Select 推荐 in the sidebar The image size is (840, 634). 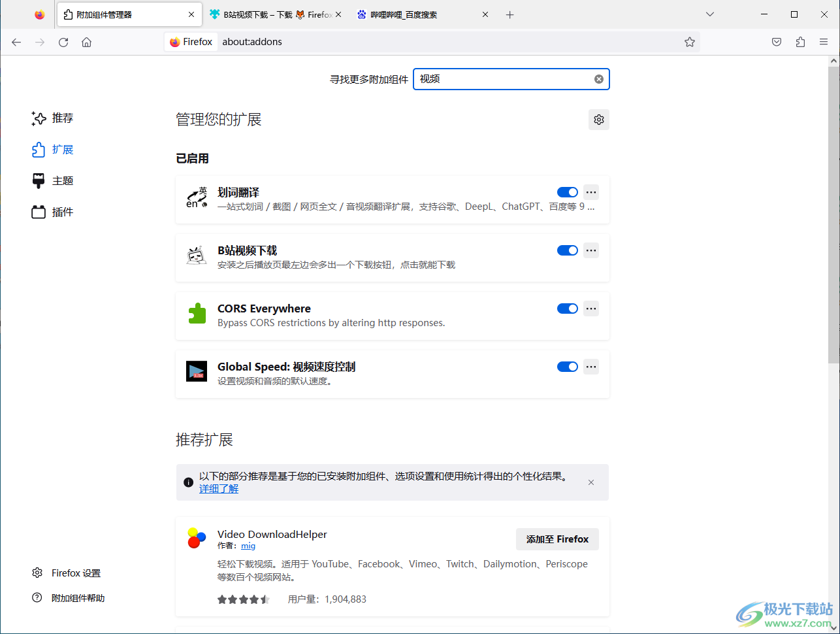point(52,118)
